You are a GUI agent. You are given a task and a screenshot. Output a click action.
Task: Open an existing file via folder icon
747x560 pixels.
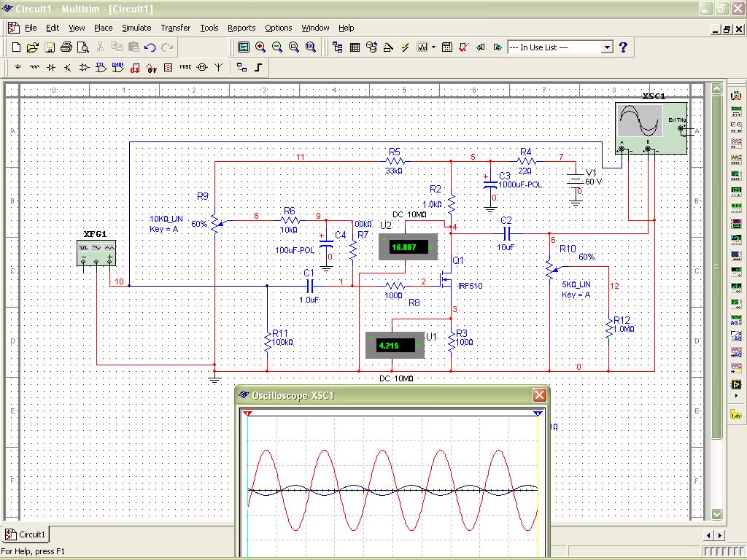[x=32, y=47]
